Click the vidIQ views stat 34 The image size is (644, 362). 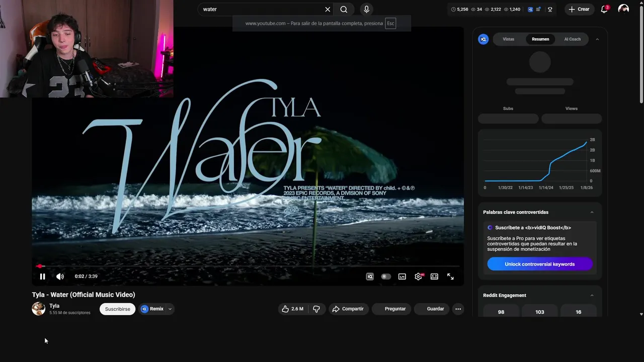tap(476, 9)
